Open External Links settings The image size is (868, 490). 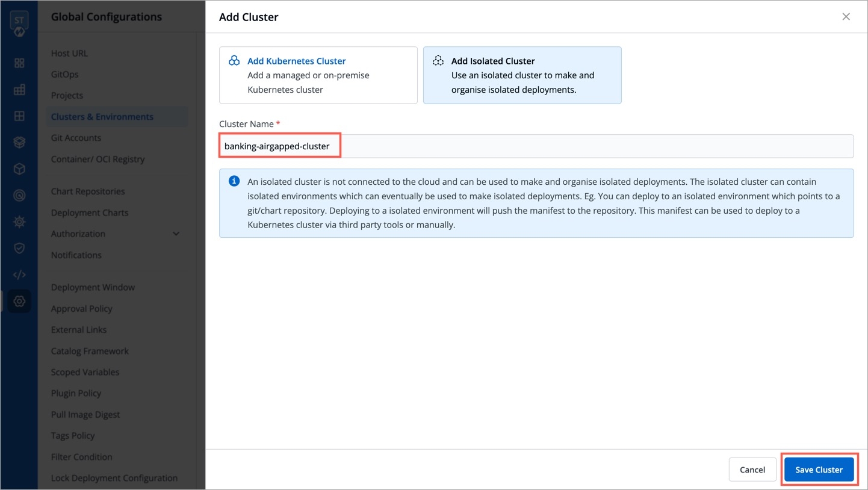click(x=79, y=329)
